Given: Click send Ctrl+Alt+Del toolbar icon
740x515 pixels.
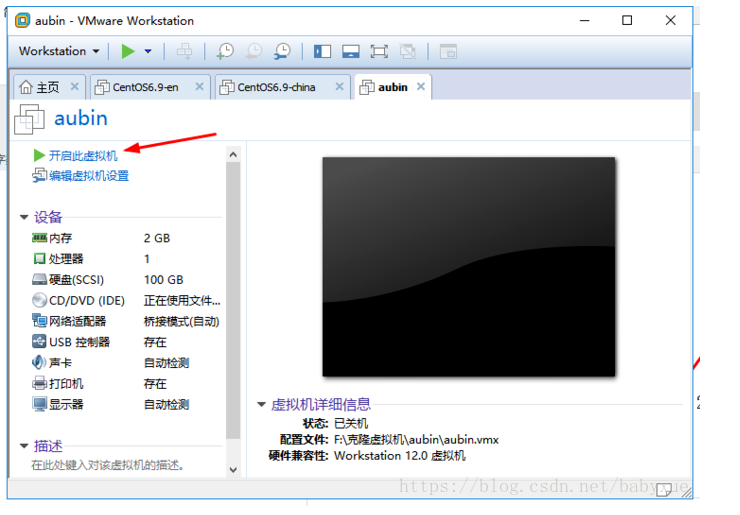Looking at the screenshot, I should (185, 51).
